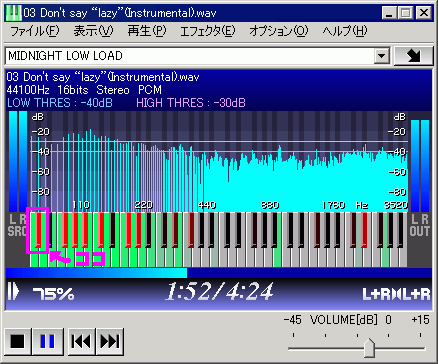Open the ファイル(F) menu
Image resolution: width=438 pixels, height=364 pixels.
point(35,31)
